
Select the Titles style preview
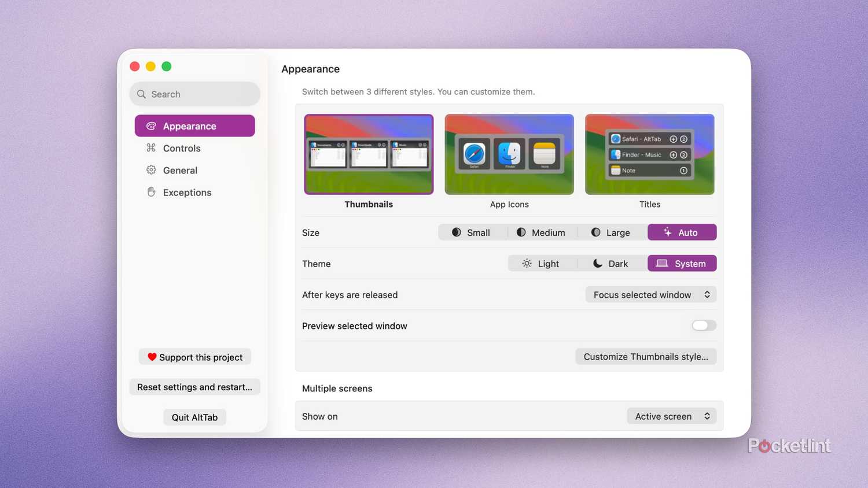tap(650, 154)
